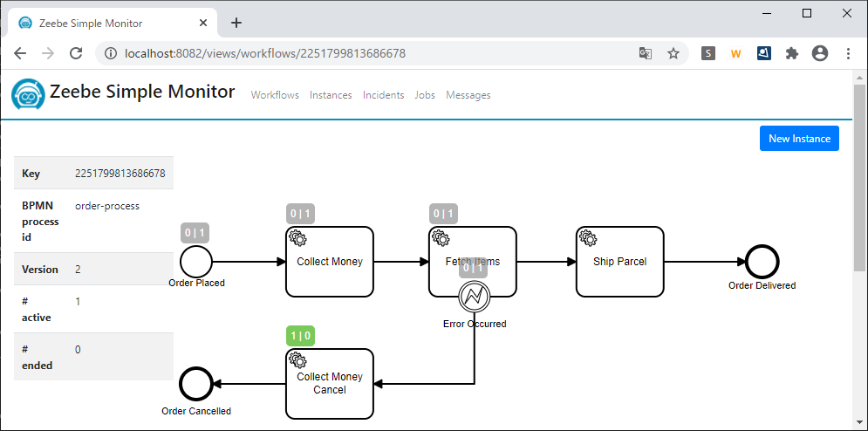This screenshot has height=431, width=868.
Task: Open Chrome three-dot menu
Action: (x=848, y=53)
